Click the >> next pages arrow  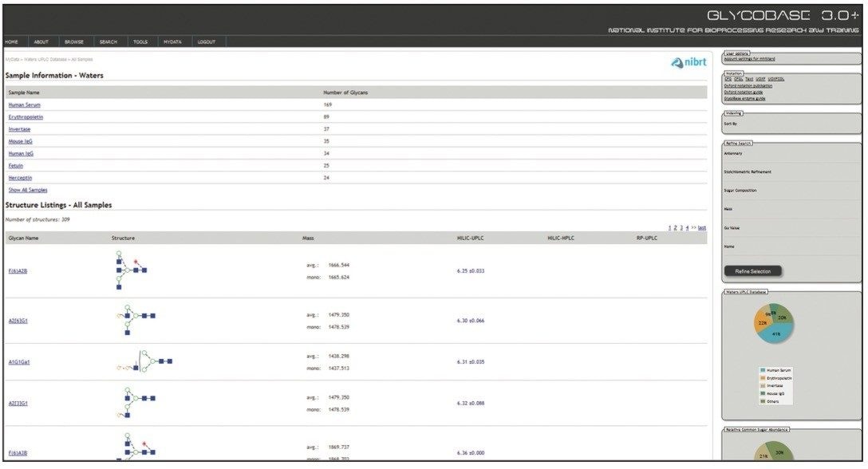693,228
